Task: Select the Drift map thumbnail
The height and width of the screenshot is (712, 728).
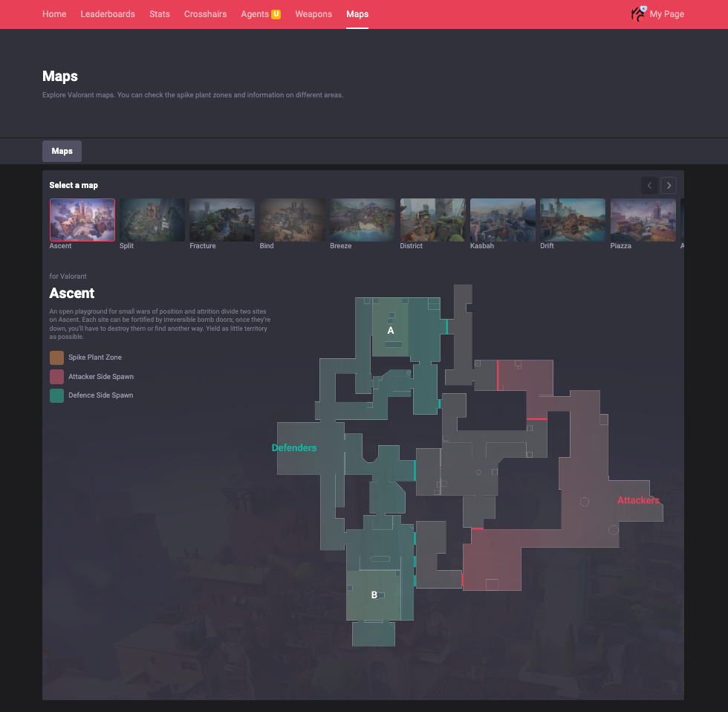Action: pyautogui.click(x=573, y=220)
